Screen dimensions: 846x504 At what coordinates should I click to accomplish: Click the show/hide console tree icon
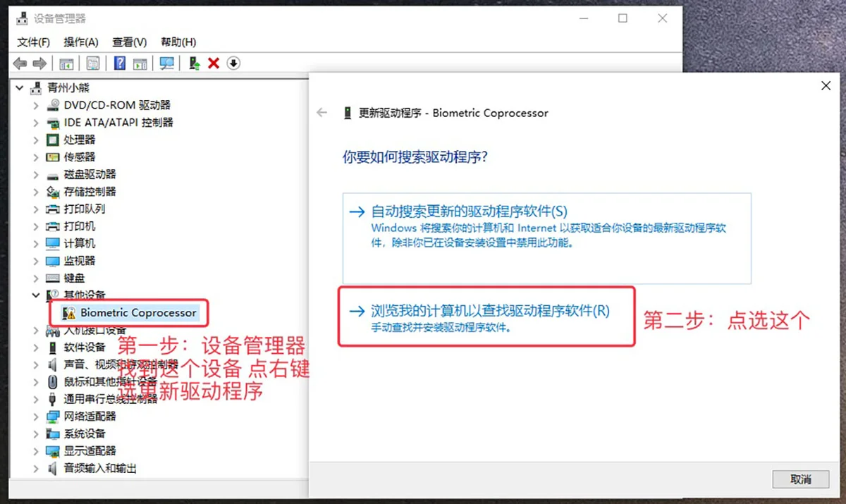tap(66, 63)
